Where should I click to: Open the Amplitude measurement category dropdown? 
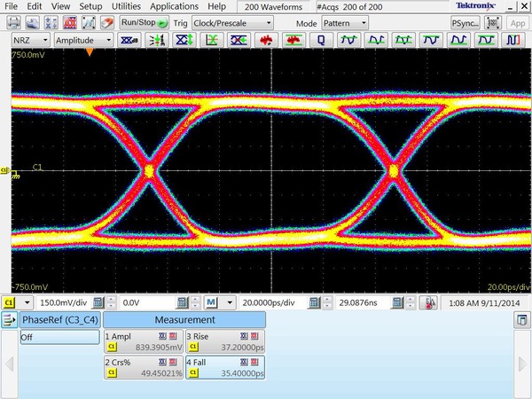click(x=82, y=40)
